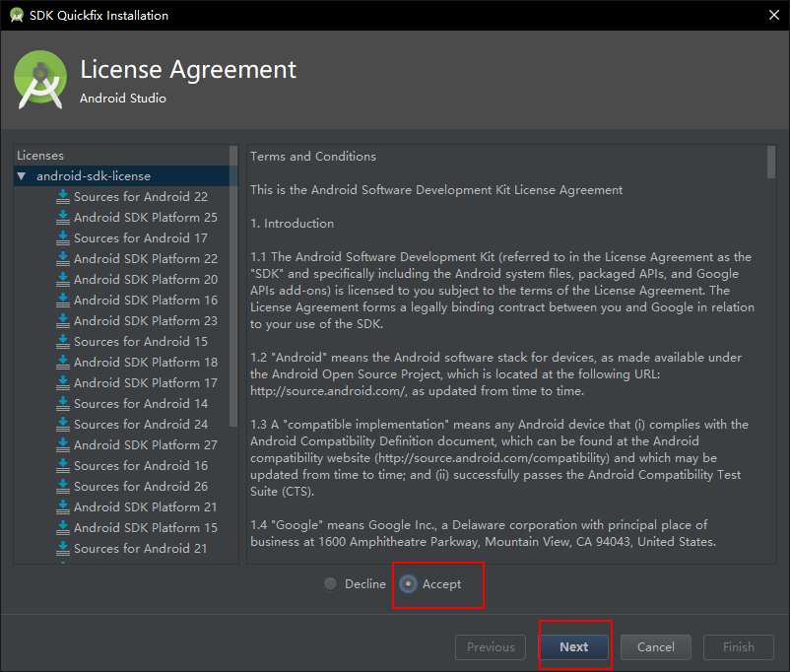Click download icon for Sources for Android 17
The height and width of the screenshot is (672, 790).
[63, 237]
